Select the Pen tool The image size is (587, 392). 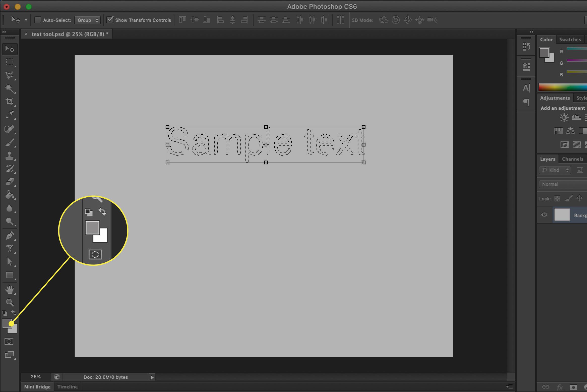click(x=10, y=236)
